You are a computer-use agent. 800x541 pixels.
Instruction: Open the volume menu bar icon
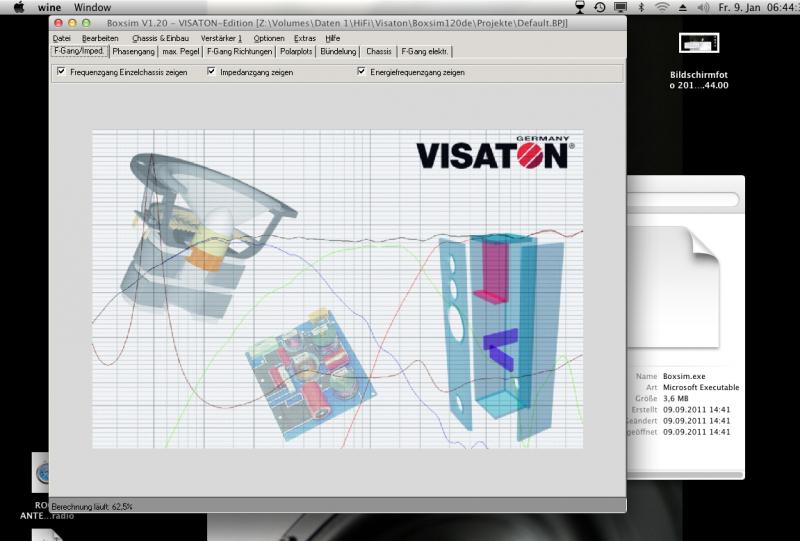703,7
